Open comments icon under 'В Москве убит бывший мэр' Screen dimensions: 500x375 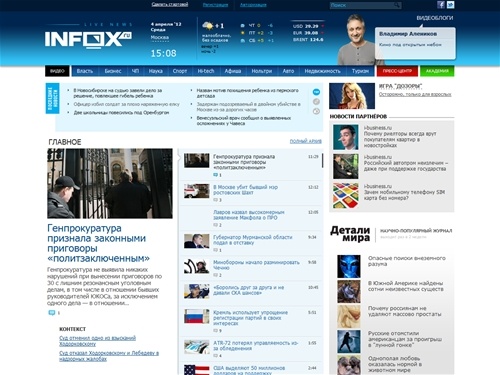pos(215,200)
